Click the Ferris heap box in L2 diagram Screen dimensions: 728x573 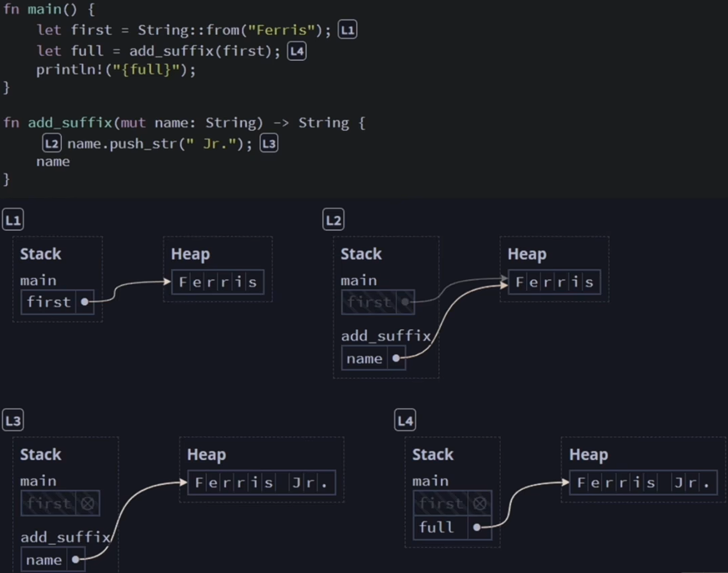[554, 282]
